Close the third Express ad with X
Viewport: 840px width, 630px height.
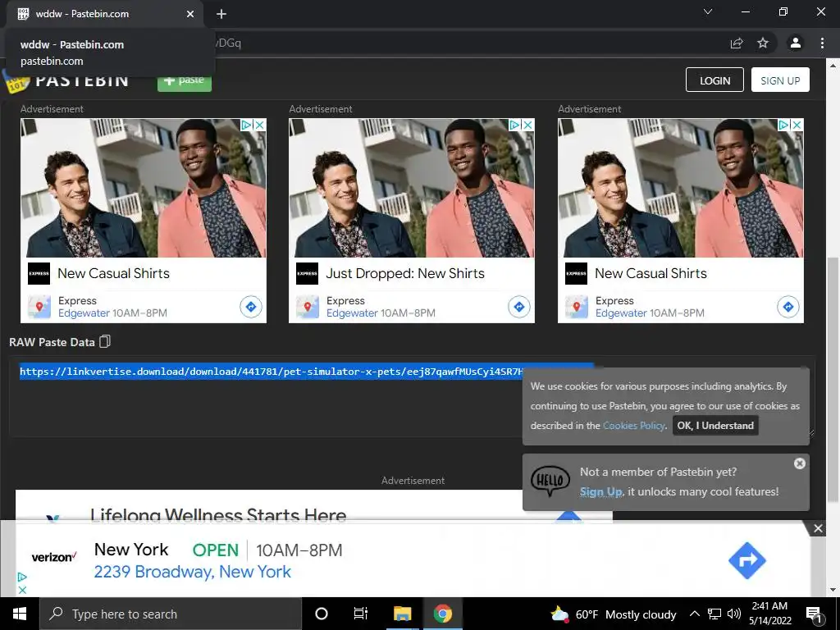point(797,125)
